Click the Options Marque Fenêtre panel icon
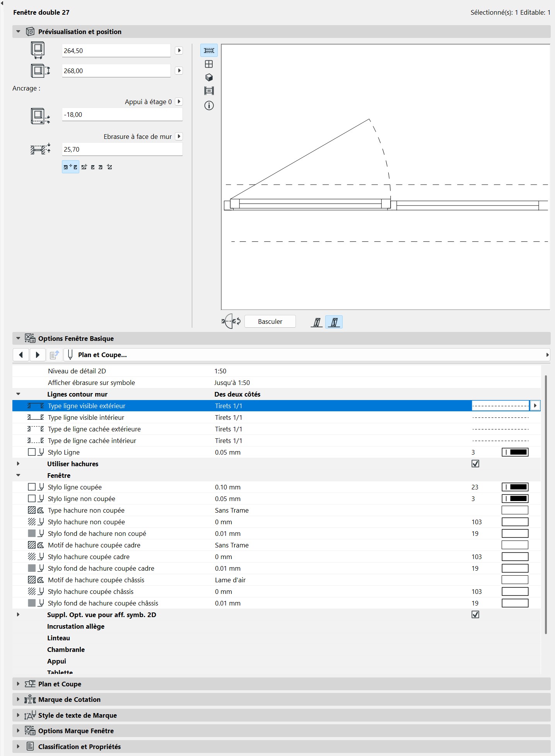555x756 pixels. [x=30, y=730]
